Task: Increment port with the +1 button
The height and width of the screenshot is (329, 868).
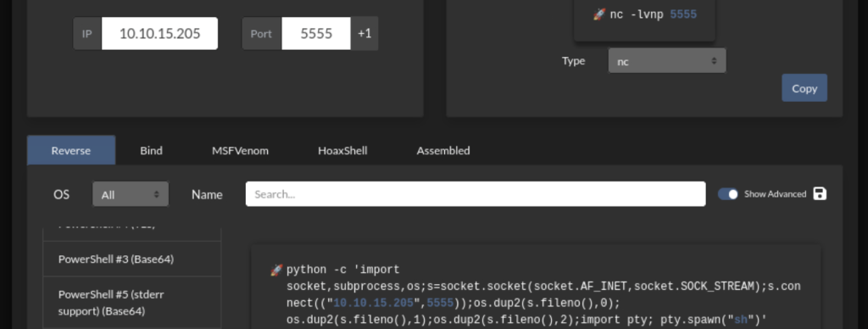Action: tap(364, 33)
